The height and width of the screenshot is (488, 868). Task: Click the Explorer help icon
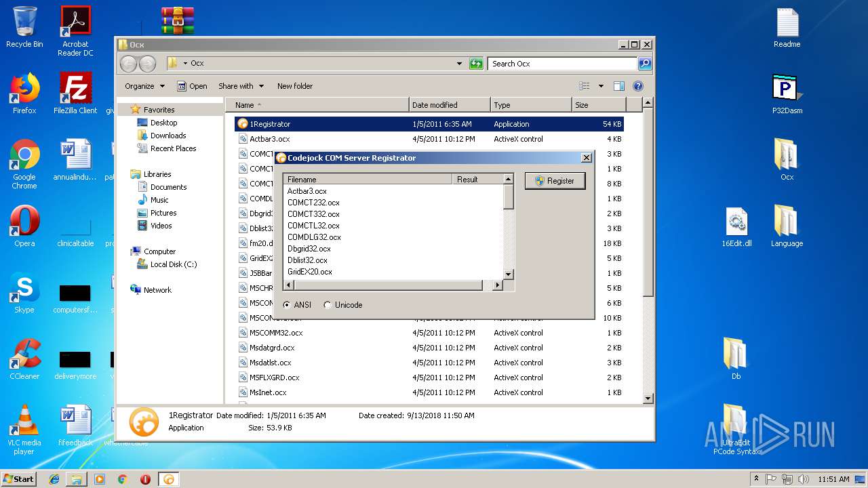tap(638, 86)
